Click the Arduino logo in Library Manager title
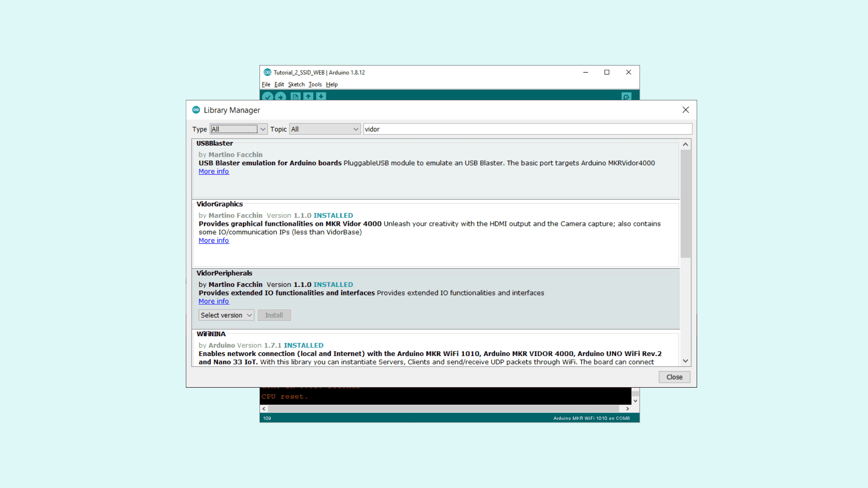Image resolution: width=868 pixels, height=488 pixels. (x=196, y=110)
